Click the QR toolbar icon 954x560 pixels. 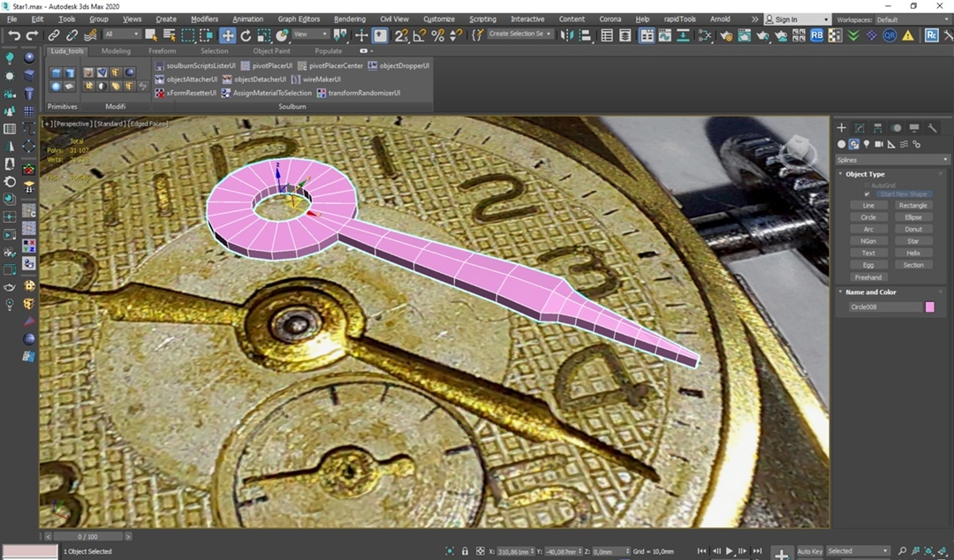click(x=890, y=35)
